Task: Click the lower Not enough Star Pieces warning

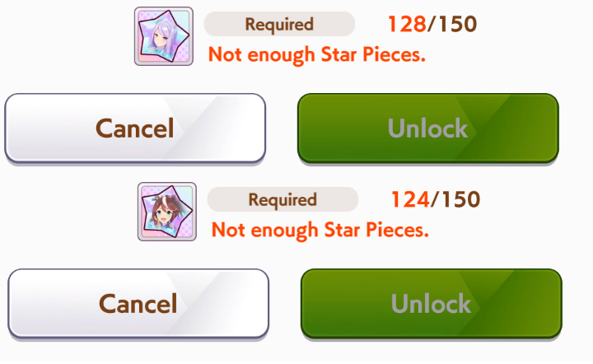Action: point(320,231)
